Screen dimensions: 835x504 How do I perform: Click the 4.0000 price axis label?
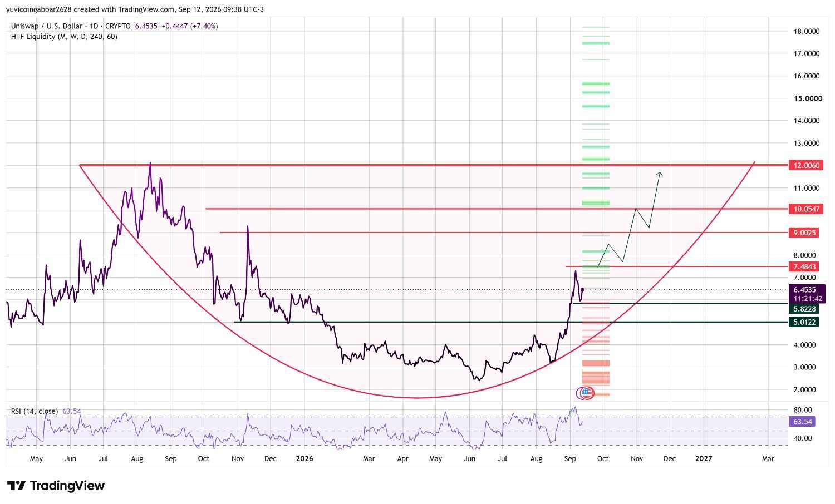804,345
